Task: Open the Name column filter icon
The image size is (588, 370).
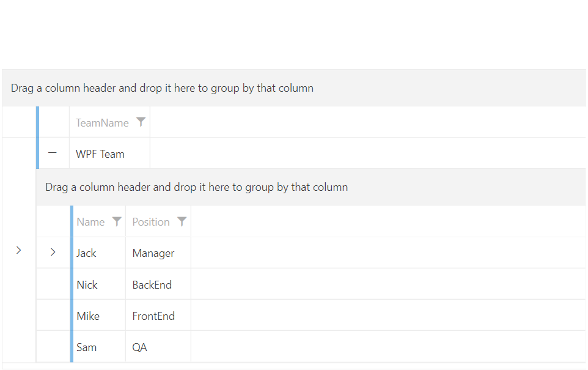Action: pos(117,221)
